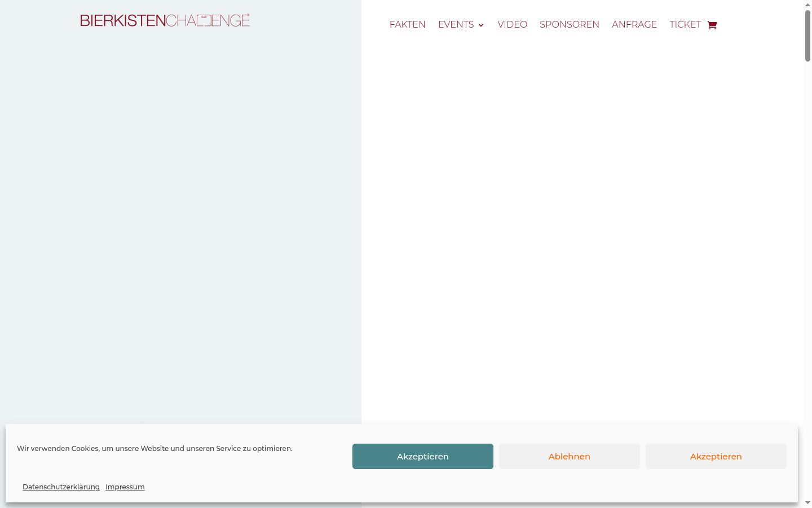Open the ANFRAGE menu item
812x508 pixels.
[x=634, y=25]
